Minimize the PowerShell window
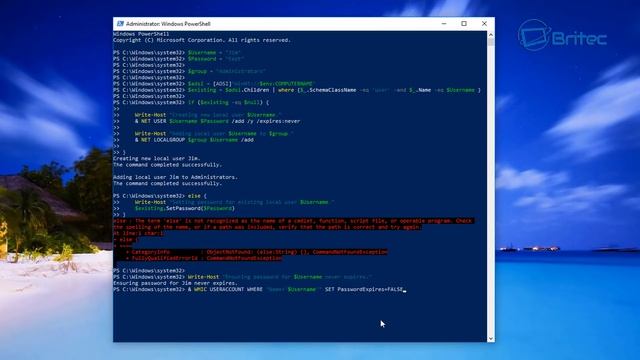Viewport: 640px width, 360px height. pos(444,24)
